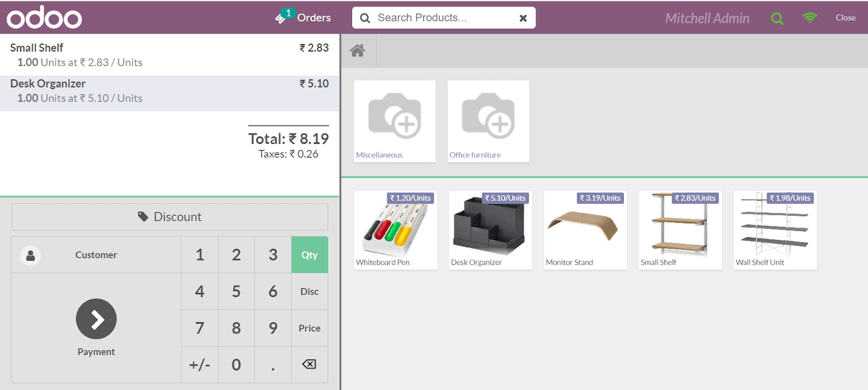The image size is (868, 390).
Task: Open the Office furniture category
Action: click(x=488, y=121)
